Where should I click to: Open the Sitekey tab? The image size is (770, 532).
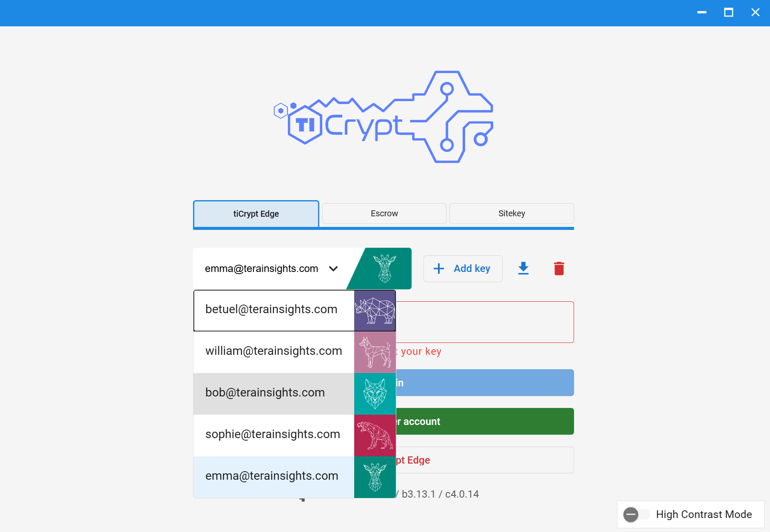[511, 214]
